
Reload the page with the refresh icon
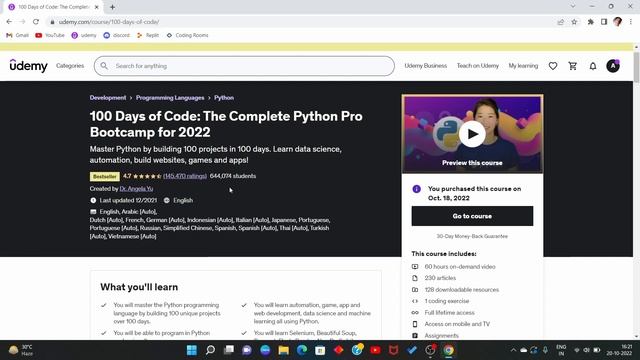36,22
